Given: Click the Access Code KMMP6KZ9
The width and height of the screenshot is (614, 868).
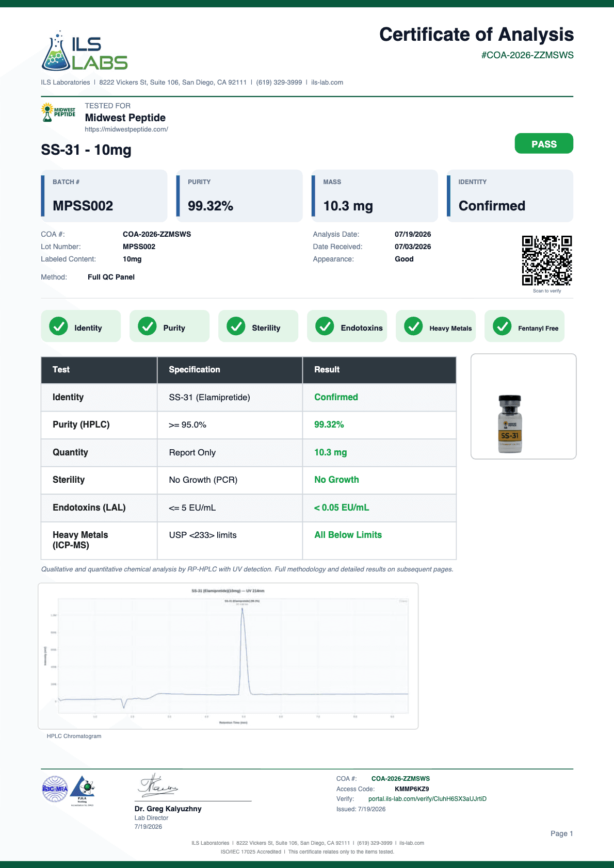Looking at the screenshot, I should point(412,789).
